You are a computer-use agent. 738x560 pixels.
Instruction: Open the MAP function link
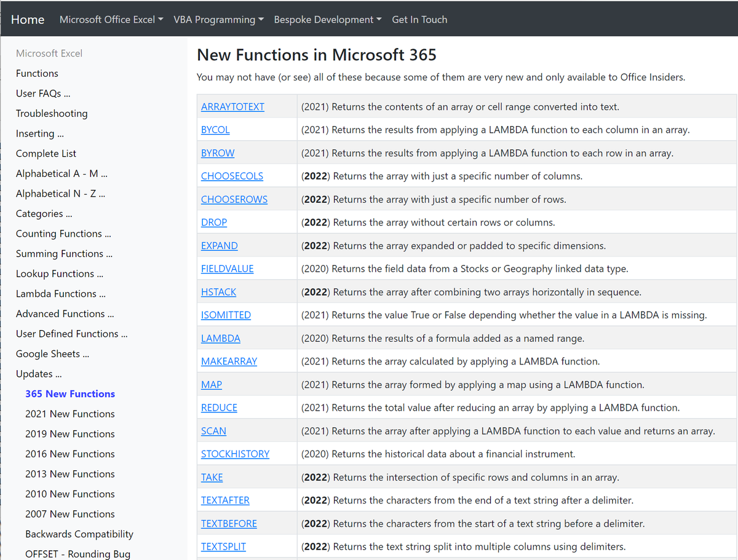[x=212, y=384]
